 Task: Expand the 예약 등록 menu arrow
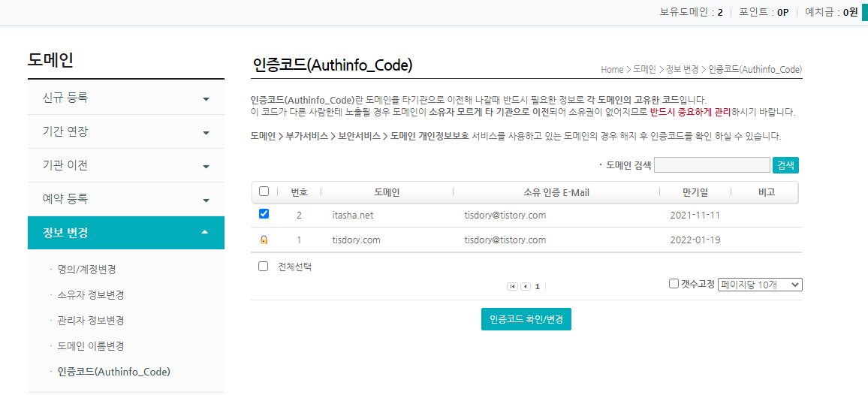[x=206, y=200]
